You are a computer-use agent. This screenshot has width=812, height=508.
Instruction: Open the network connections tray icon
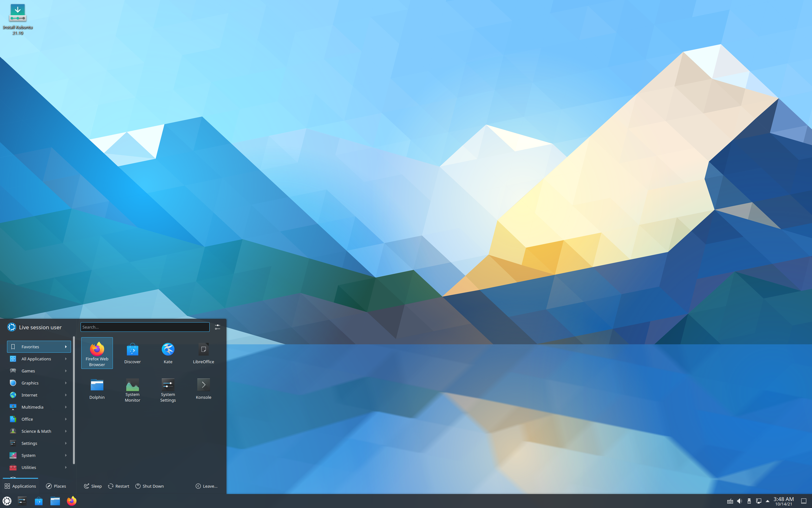pyautogui.click(x=758, y=501)
